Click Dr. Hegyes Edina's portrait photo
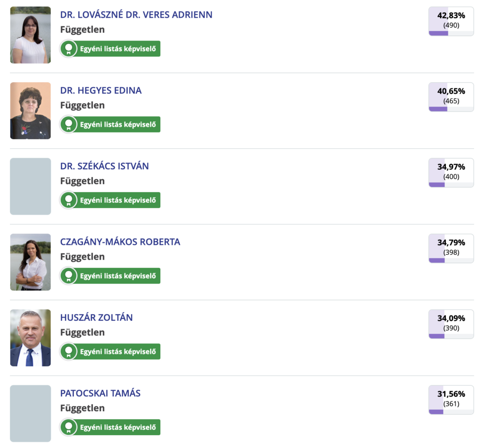Viewport: 490px width, 448px height. [x=30, y=110]
